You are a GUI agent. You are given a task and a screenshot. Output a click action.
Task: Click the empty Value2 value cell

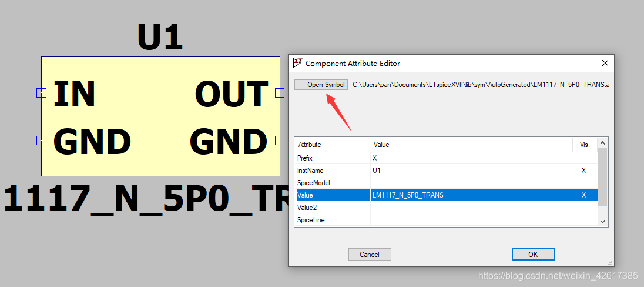tap(471, 207)
